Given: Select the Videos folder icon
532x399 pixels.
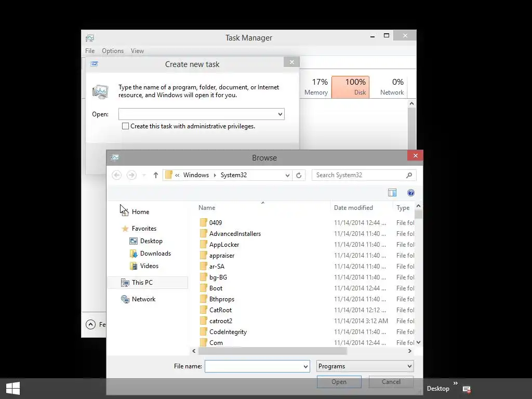Looking at the screenshot, I should tap(134, 266).
